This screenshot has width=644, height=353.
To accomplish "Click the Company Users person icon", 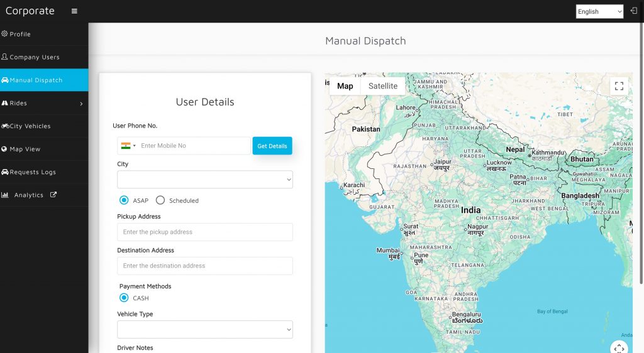I will (x=5, y=57).
